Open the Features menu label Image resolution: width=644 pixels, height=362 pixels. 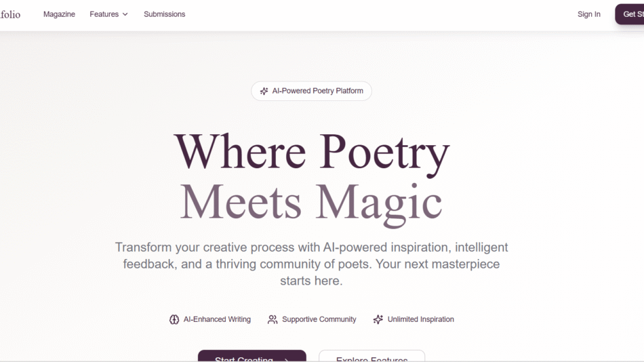[104, 14]
